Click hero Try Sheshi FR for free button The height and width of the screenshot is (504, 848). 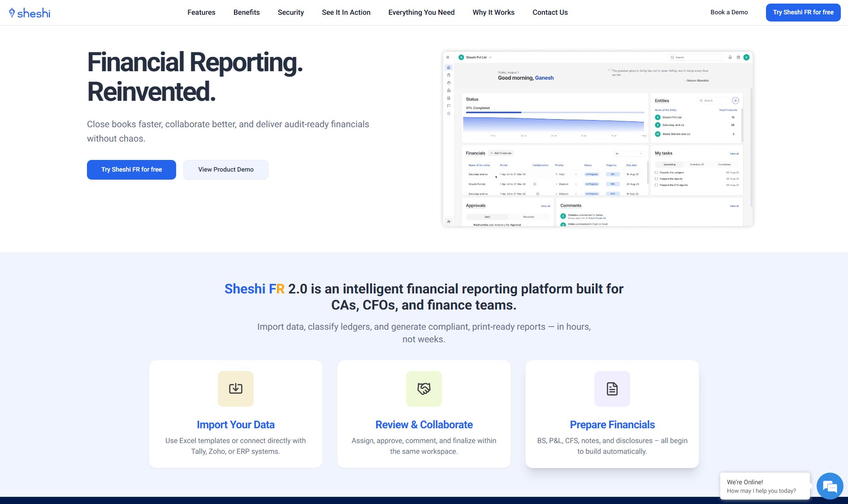131,170
